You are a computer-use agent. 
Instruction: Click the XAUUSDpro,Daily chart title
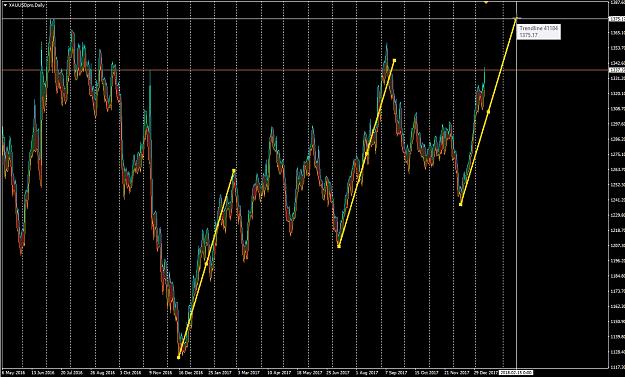[27, 5]
